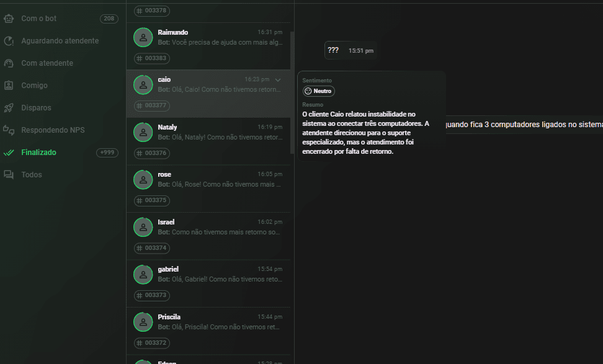Click the Neutro sentiment badge

318,91
